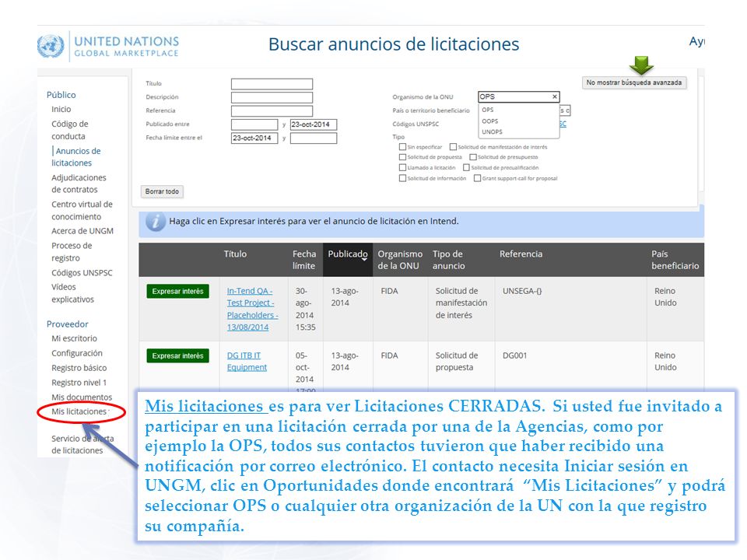The width and height of the screenshot is (747, 560).
Task: Open Registro nivel 1
Action: click(79, 383)
